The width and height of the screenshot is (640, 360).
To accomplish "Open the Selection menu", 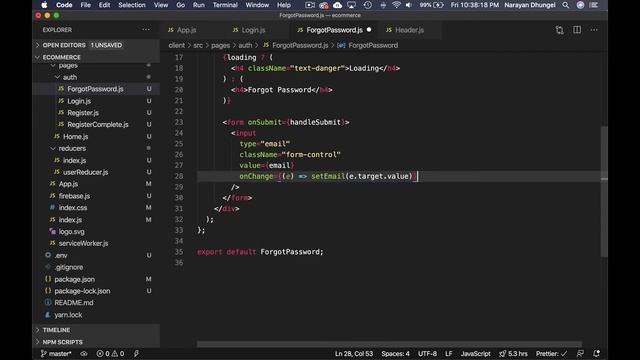I will coord(132,5).
